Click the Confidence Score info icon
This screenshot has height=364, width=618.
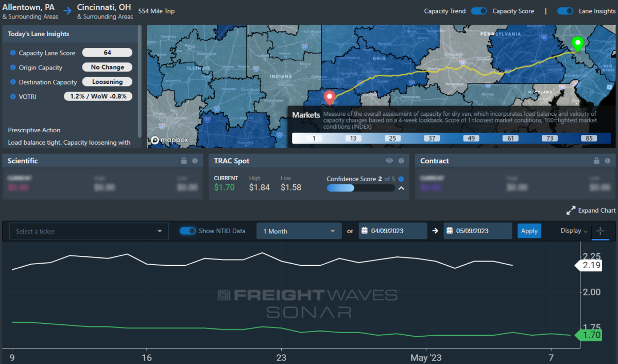tap(401, 179)
